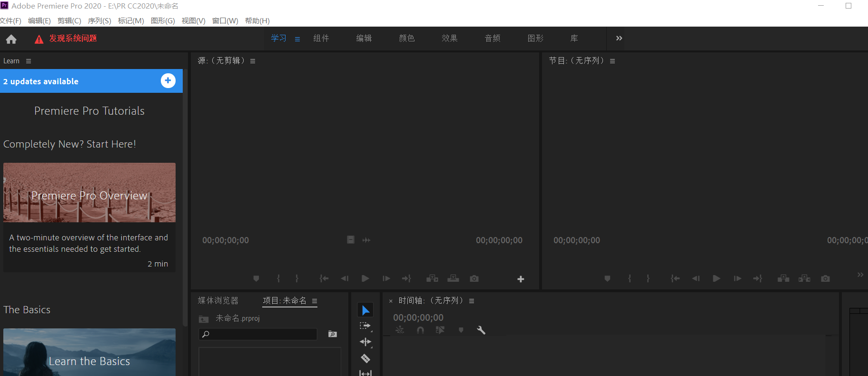Go to Out point in Program monitor
The height and width of the screenshot is (376, 868).
[758, 278]
